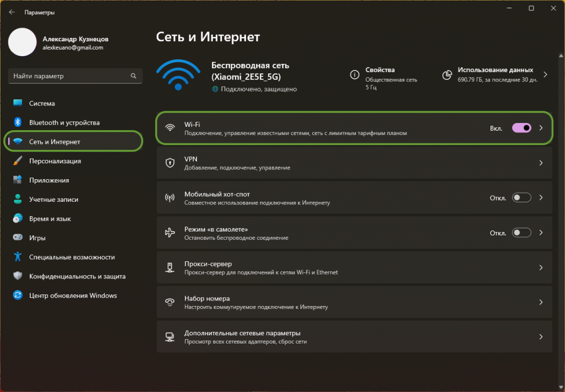Click the Windows Update center icon

point(18,296)
